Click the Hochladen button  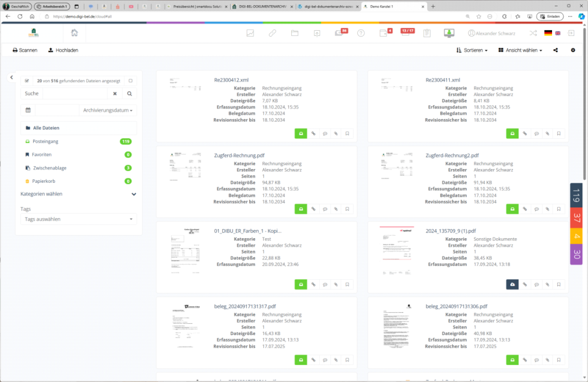pyautogui.click(x=63, y=50)
